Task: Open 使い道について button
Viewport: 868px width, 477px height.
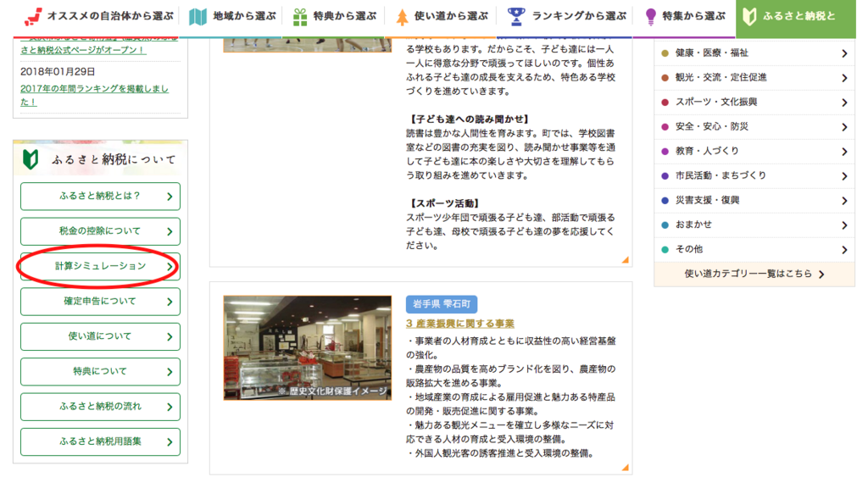Action: click(x=100, y=336)
